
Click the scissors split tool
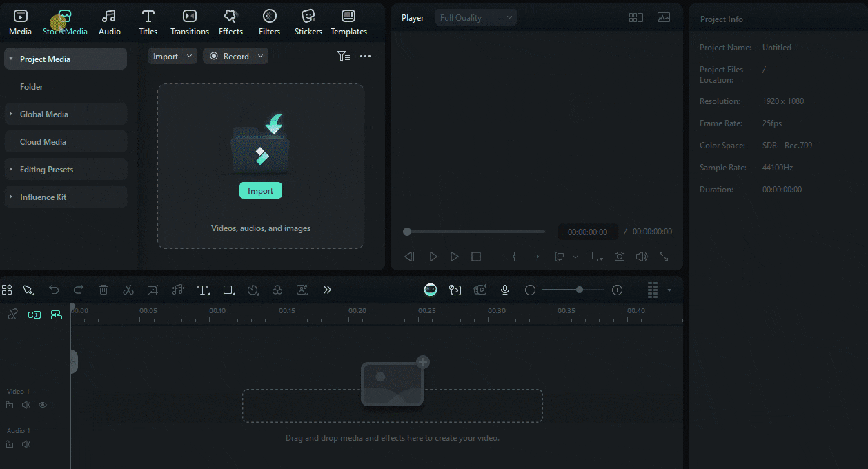click(128, 290)
